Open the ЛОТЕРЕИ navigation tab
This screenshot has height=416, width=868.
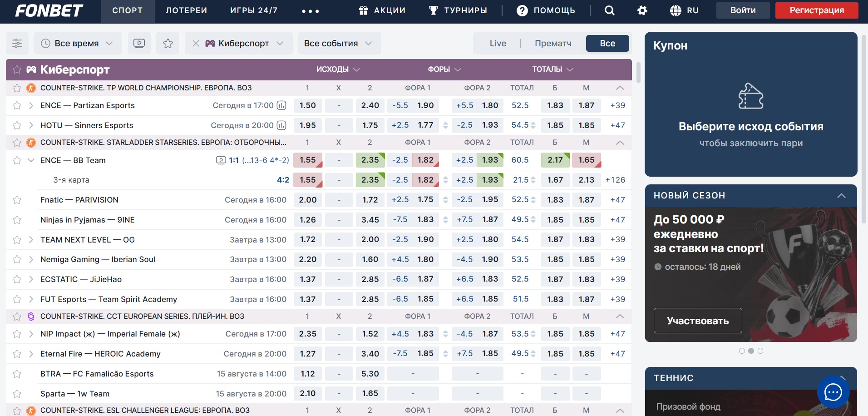(x=187, y=11)
